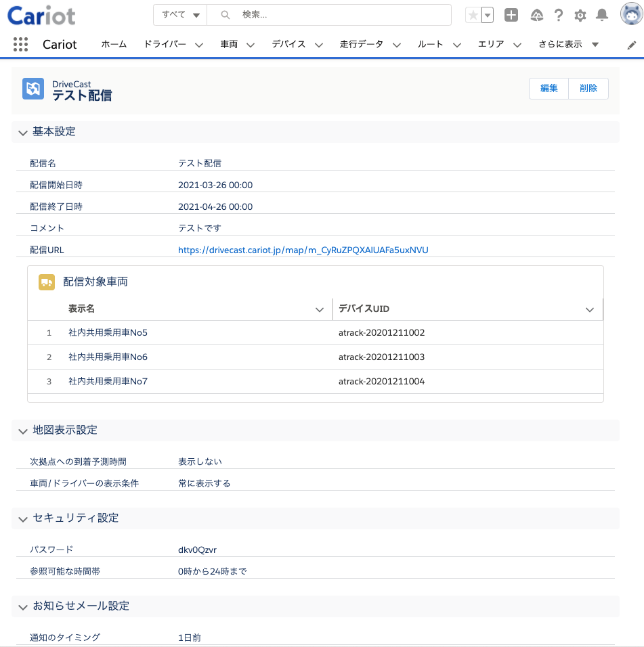Click the end date 2021-04-26 00:00
Screen dimensions: 644x647
[x=215, y=206]
